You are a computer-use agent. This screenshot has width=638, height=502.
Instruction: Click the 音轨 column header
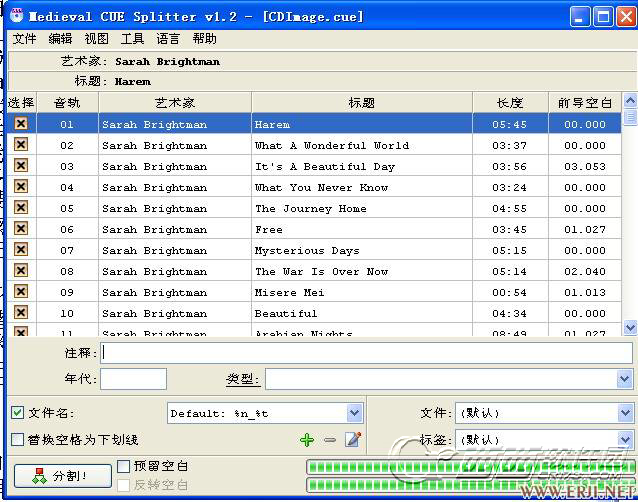point(67,103)
